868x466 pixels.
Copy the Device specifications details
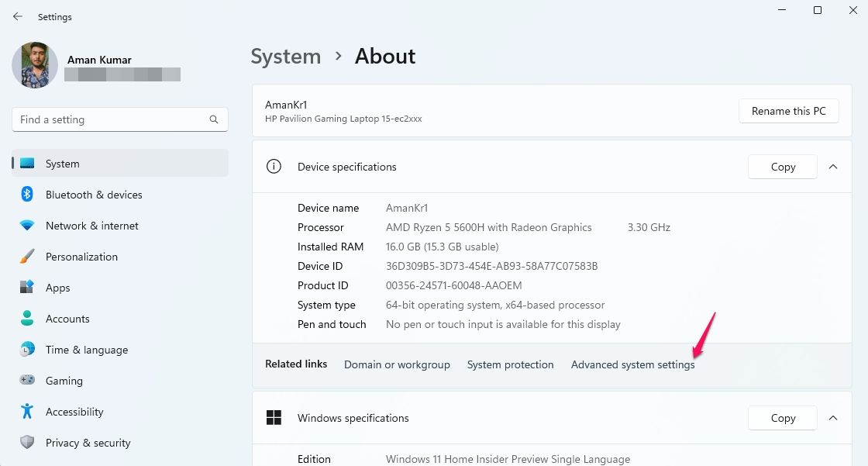[783, 167]
